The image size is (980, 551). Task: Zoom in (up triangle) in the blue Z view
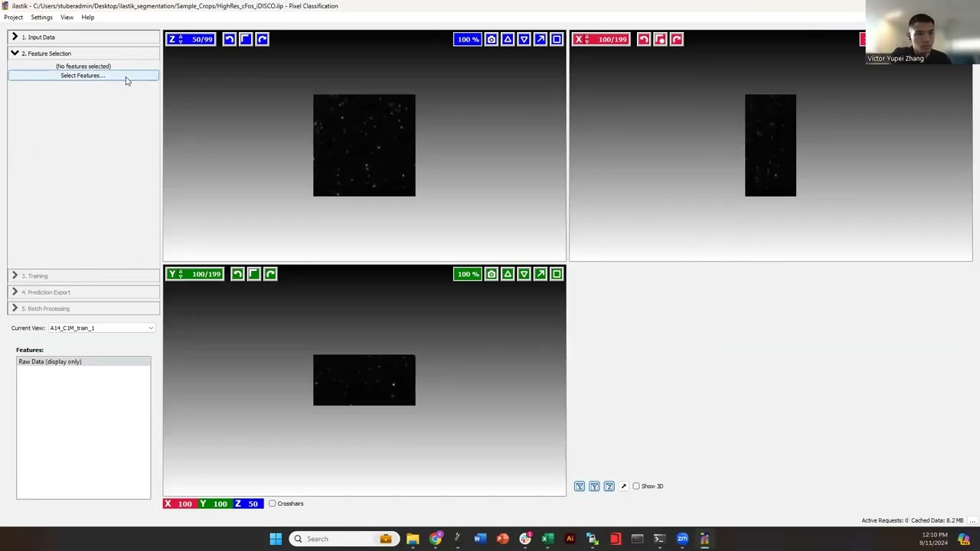click(508, 39)
